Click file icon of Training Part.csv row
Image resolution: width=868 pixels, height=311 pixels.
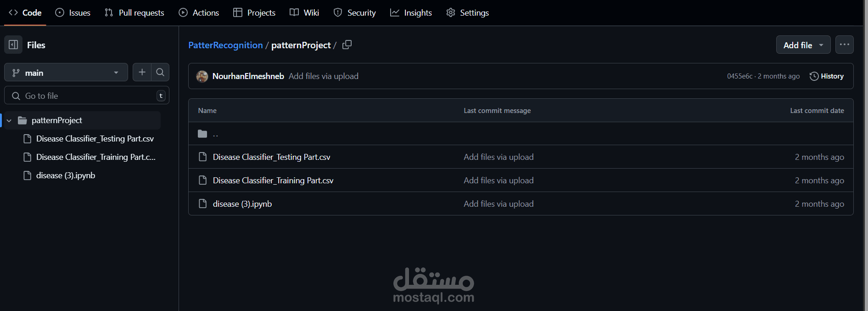click(x=202, y=181)
